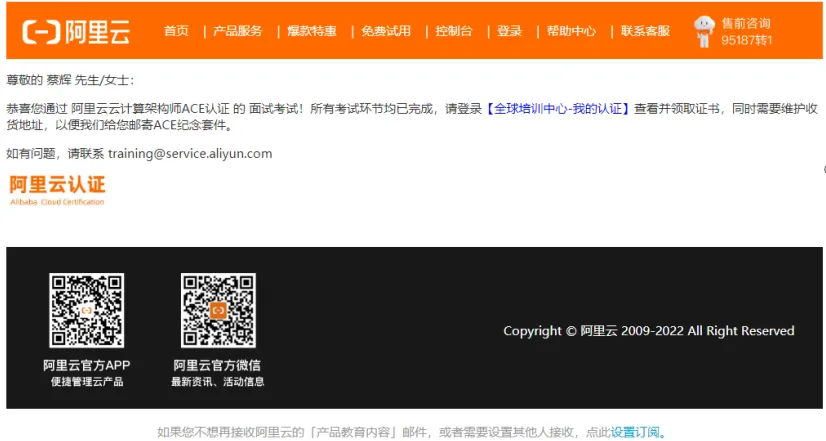Viewport: 826px width, 441px height.
Task: Click the 阿里云官方APP label
Action: pyautogui.click(x=86, y=365)
